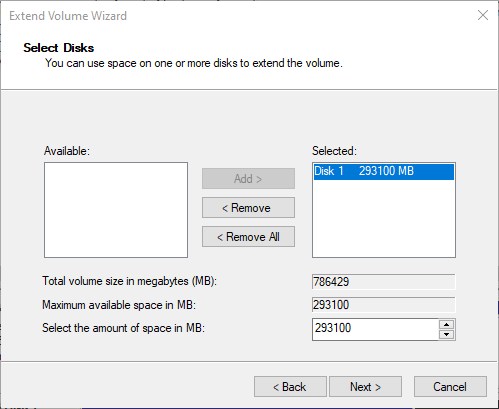Click the Maximum available space field
The image size is (499, 409).
(x=384, y=305)
